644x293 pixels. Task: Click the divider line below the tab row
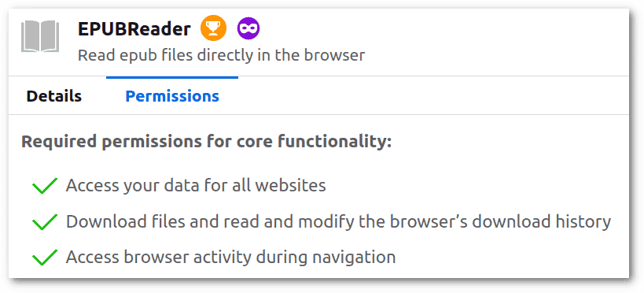click(x=318, y=114)
